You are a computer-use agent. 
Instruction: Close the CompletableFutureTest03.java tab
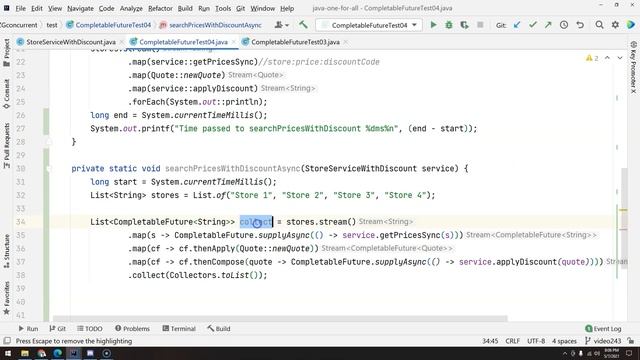[x=345, y=42]
